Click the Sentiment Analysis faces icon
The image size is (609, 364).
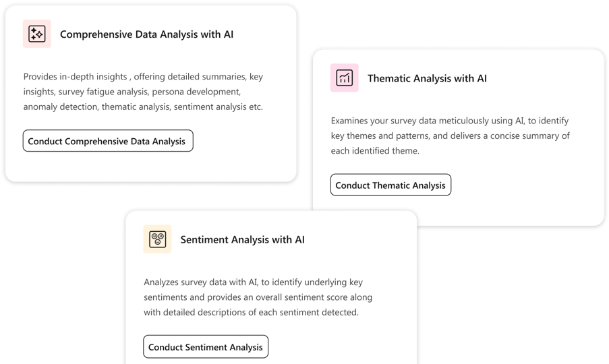coord(158,239)
